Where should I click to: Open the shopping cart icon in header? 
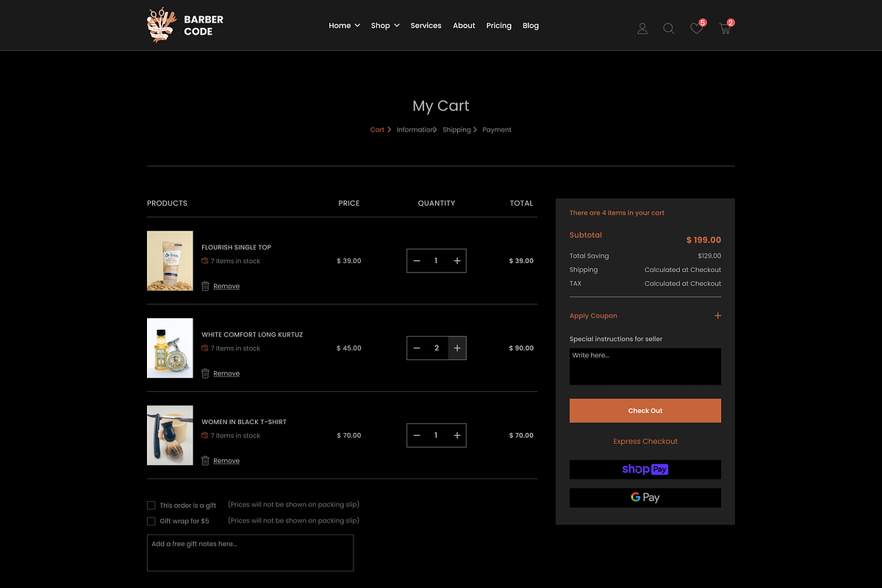(725, 29)
